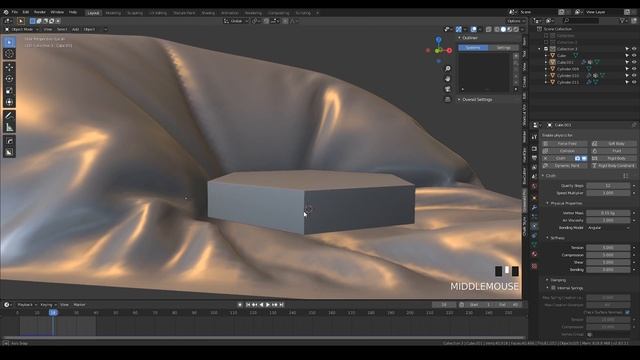Screen dimensions: 640x360
Task: Expand the Cube.001 tree arrow
Action: point(546,62)
